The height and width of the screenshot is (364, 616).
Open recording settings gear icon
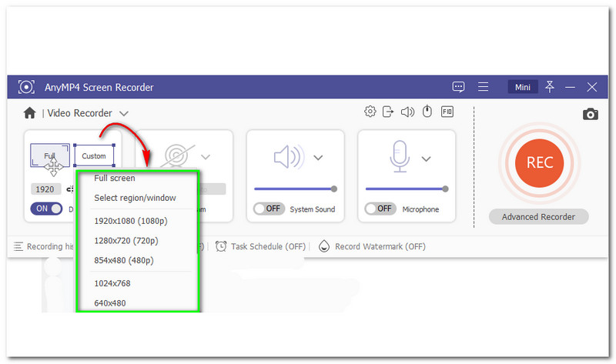tap(370, 112)
